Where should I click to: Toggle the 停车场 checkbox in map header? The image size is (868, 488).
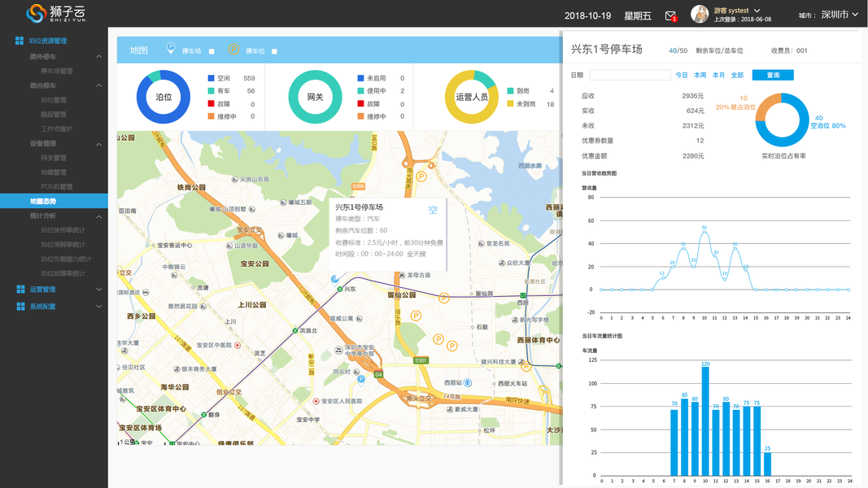tap(212, 51)
